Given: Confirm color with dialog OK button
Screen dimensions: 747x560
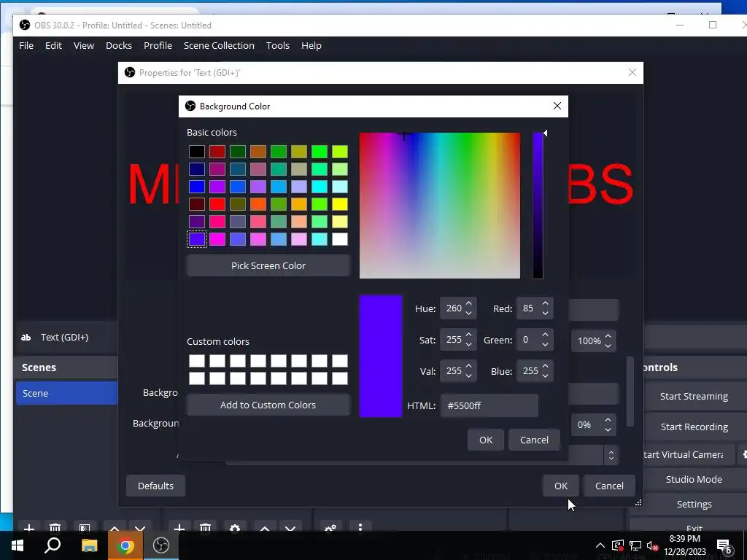Looking at the screenshot, I should (x=485, y=440).
